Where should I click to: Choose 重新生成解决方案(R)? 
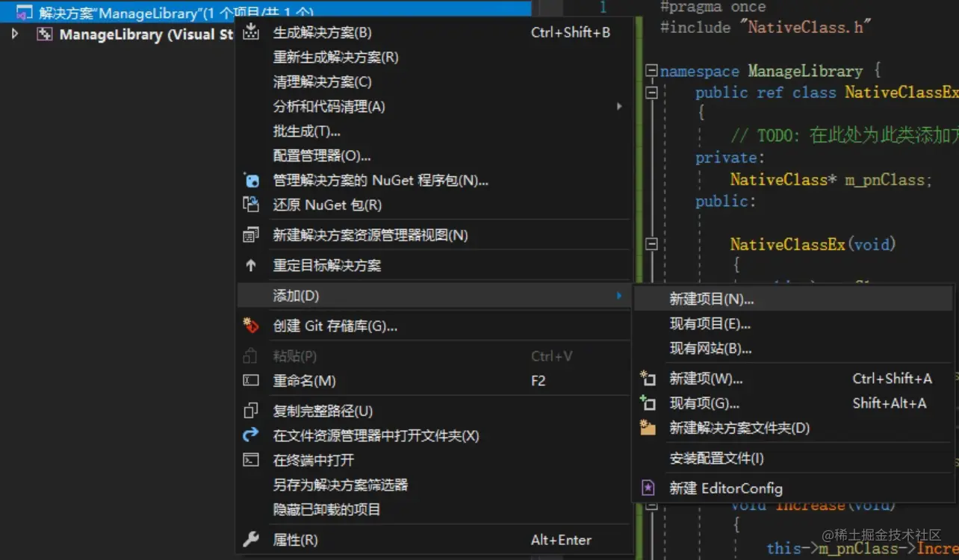tap(433, 57)
